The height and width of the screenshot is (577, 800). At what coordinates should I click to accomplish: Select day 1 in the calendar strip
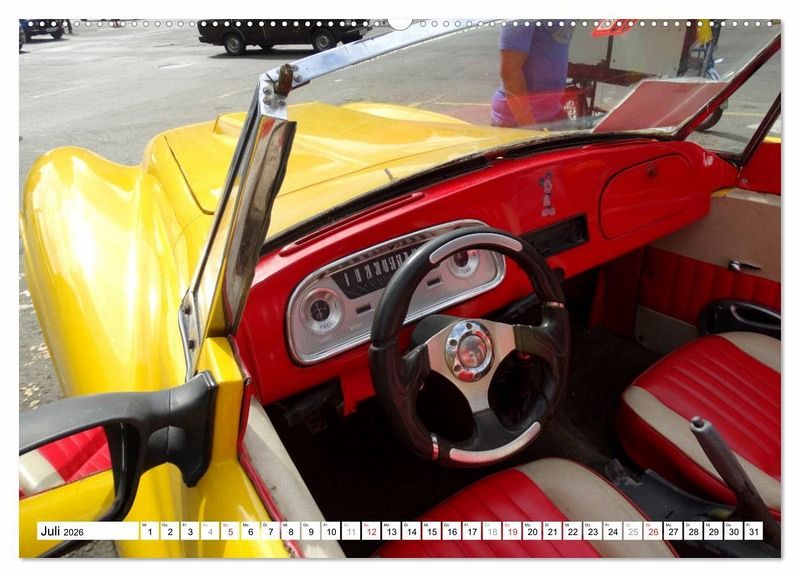(149, 531)
